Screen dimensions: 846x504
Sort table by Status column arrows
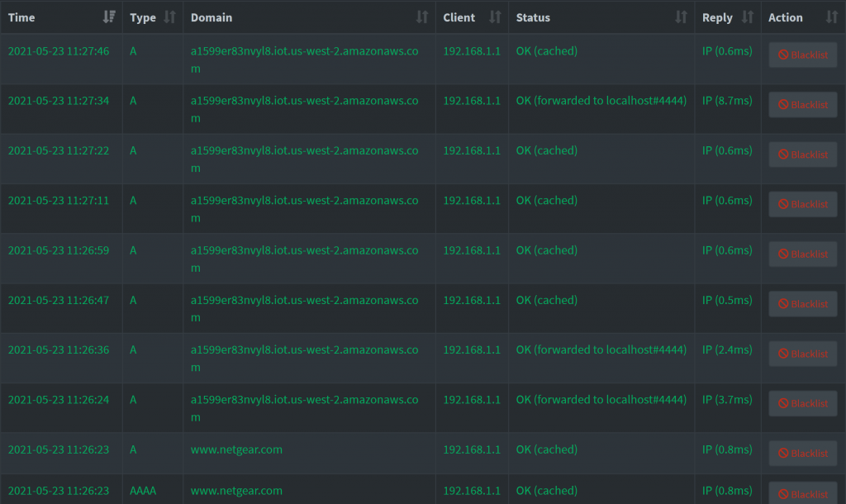(681, 17)
